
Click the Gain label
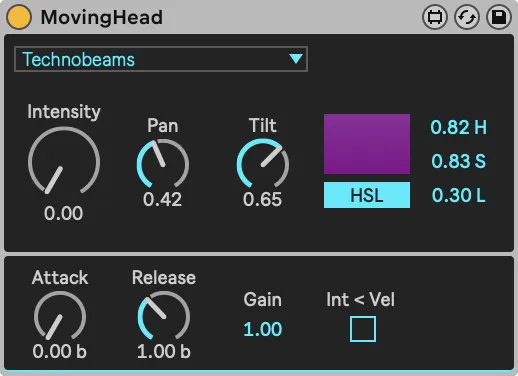[x=263, y=299]
